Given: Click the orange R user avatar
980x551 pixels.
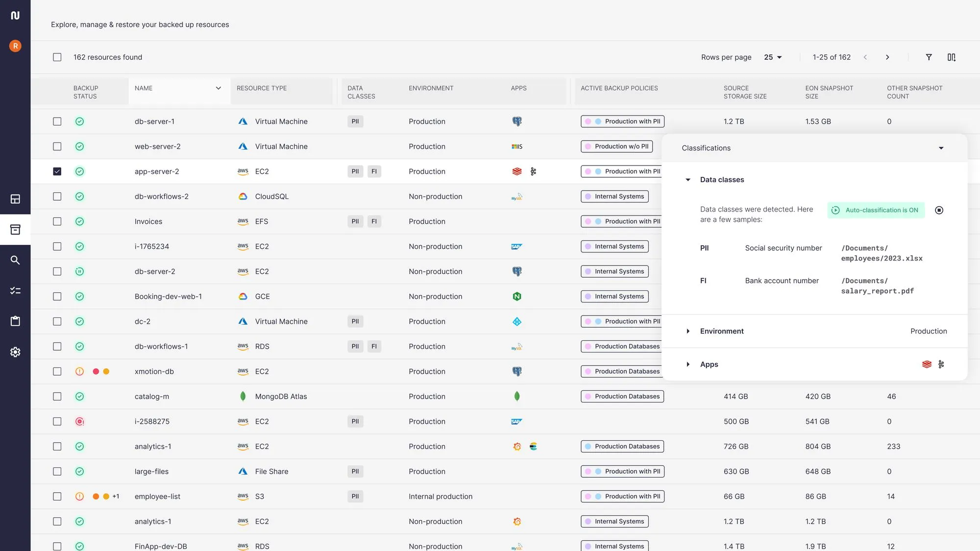Looking at the screenshot, I should pyautogui.click(x=15, y=46).
